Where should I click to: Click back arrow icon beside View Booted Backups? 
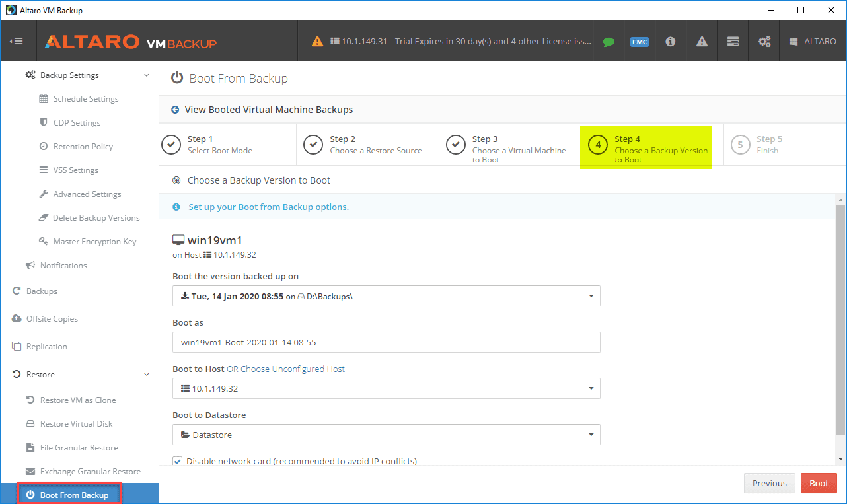(175, 110)
